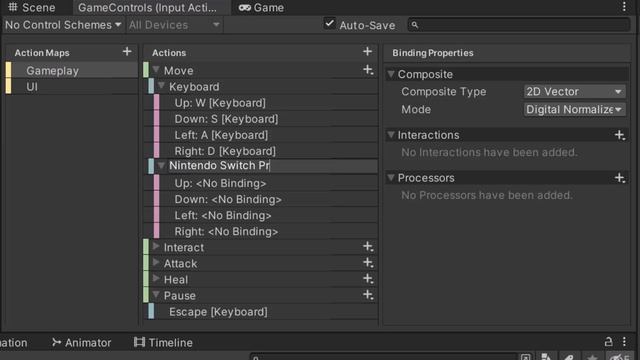Select the Interact action row
The image size is (640, 360).
tap(261, 247)
